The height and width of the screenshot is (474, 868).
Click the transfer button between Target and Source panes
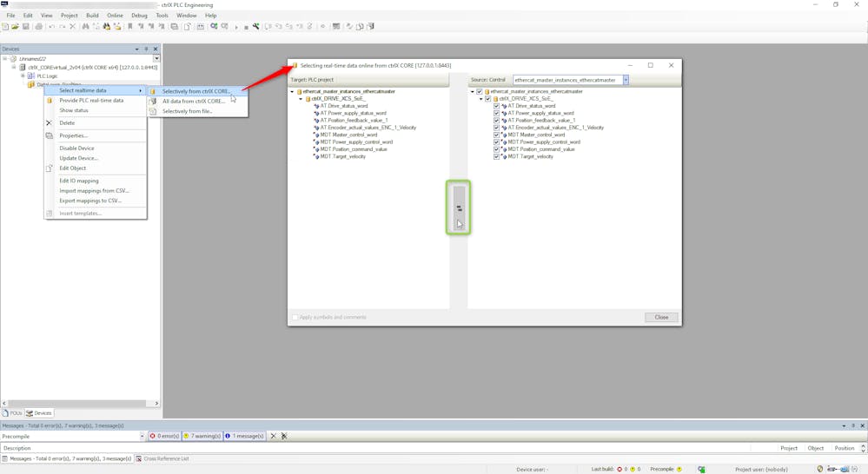[x=459, y=208]
